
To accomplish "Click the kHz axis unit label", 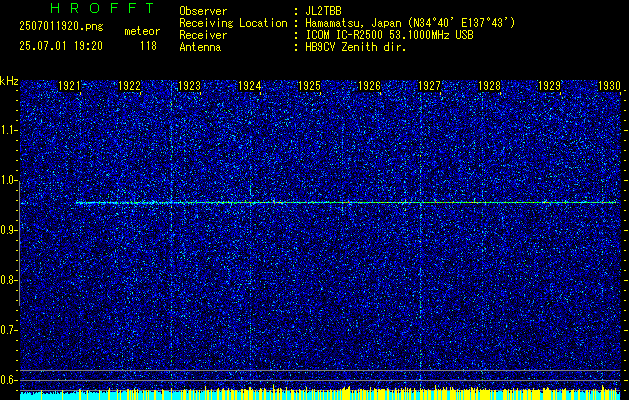I will click(9, 81).
